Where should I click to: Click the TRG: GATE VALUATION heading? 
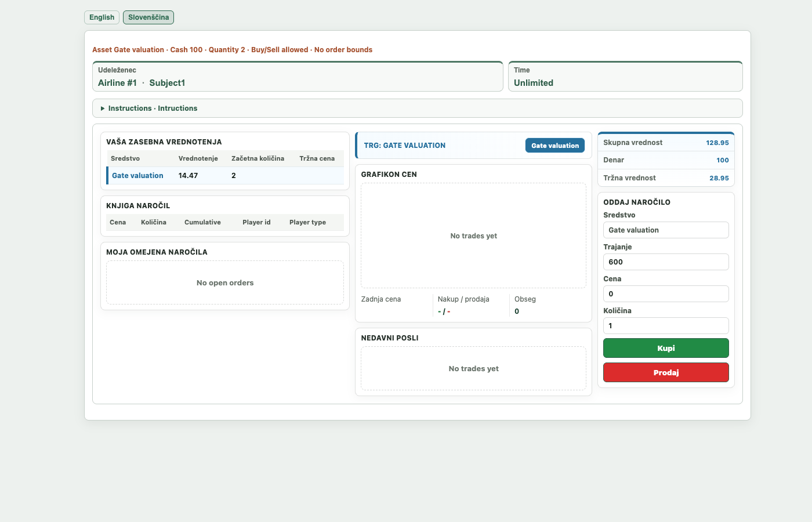(405, 146)
